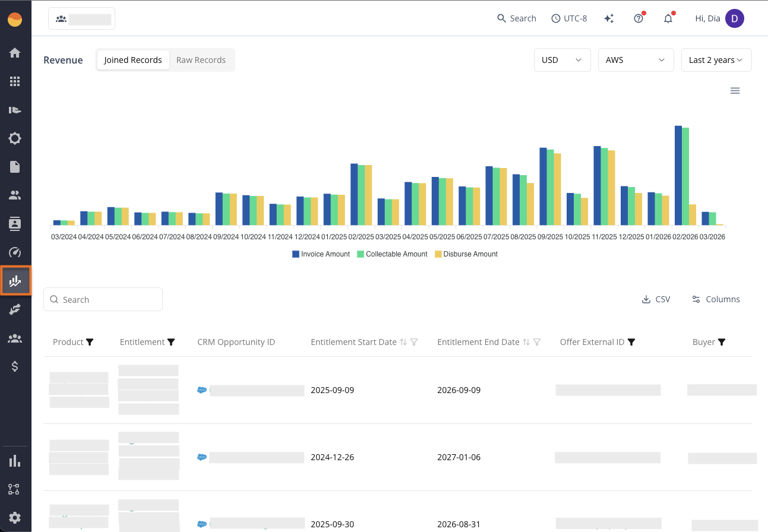The width and height of the screenshot is (768, 532).
Task: Click the Salesforce icon in 2024-12-26 row
Action: point(202,457)
